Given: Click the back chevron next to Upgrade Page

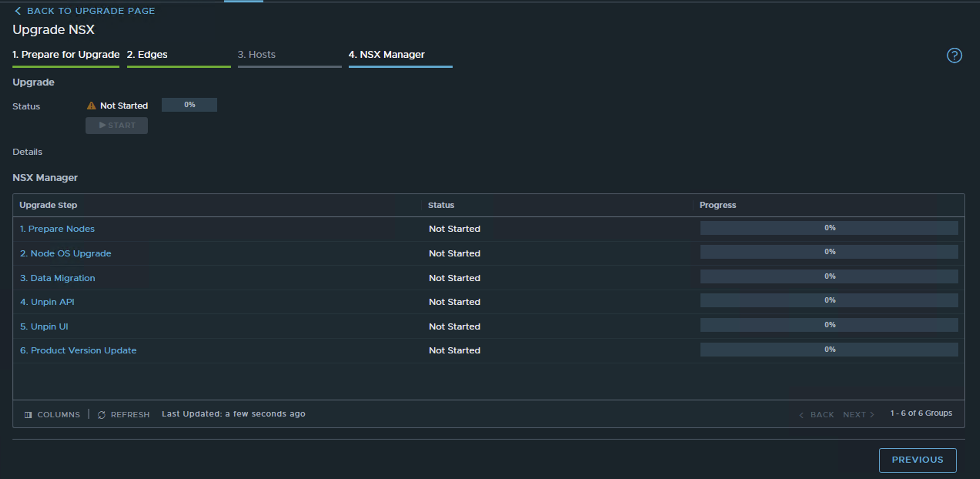Looking at the screenshot, I should pyautogui.click(x=18, y=11).
